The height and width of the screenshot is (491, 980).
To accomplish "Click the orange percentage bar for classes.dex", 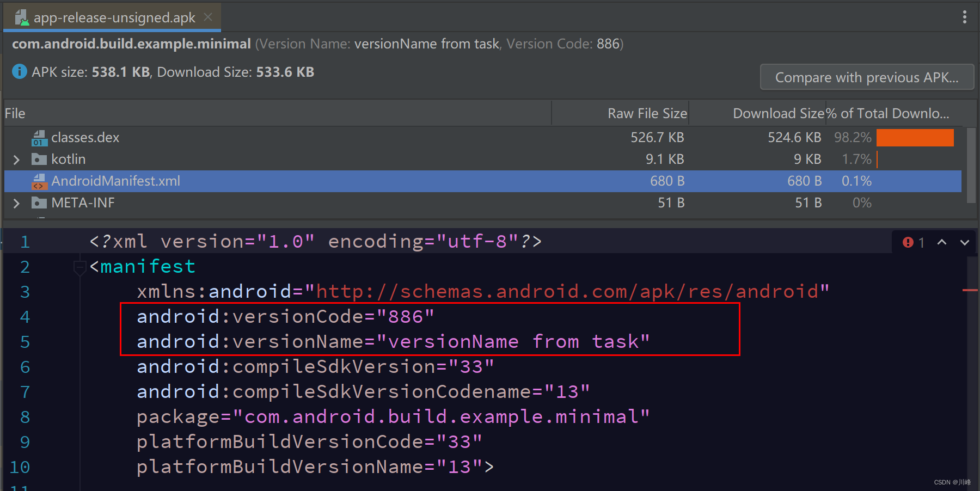I will (915, 138).
